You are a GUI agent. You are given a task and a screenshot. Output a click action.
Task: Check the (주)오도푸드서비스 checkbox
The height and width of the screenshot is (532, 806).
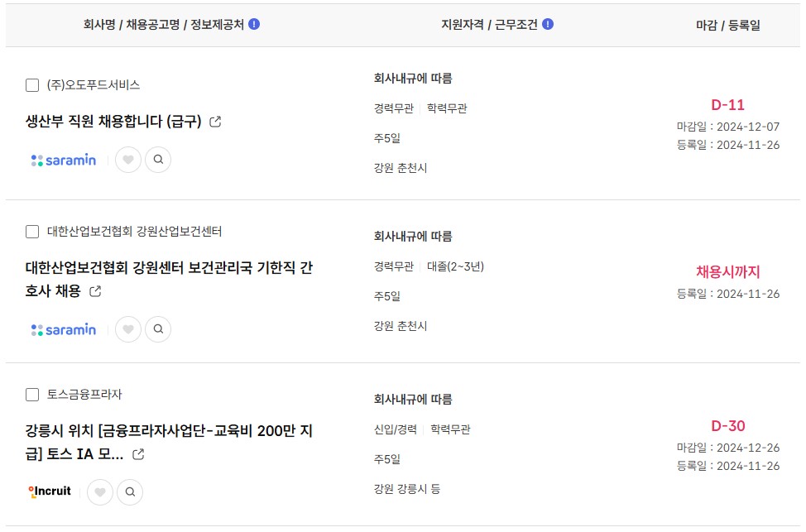coord(32,85)
